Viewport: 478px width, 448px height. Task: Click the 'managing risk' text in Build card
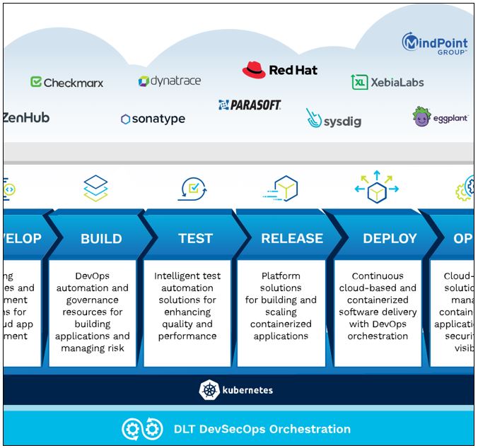(x=93, y=348)
